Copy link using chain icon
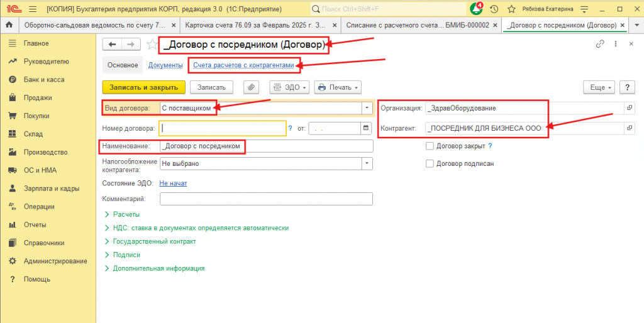 pos(601,44)
